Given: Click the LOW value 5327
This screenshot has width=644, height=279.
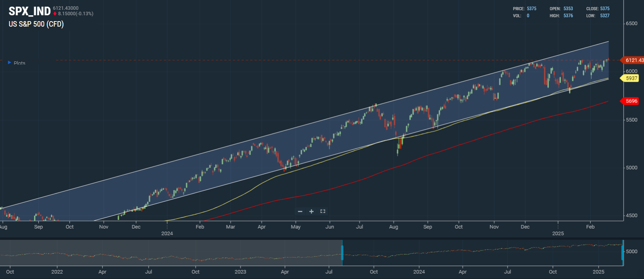Looking at the screenshot, I should pyautogui.click(x=605, y=16).
